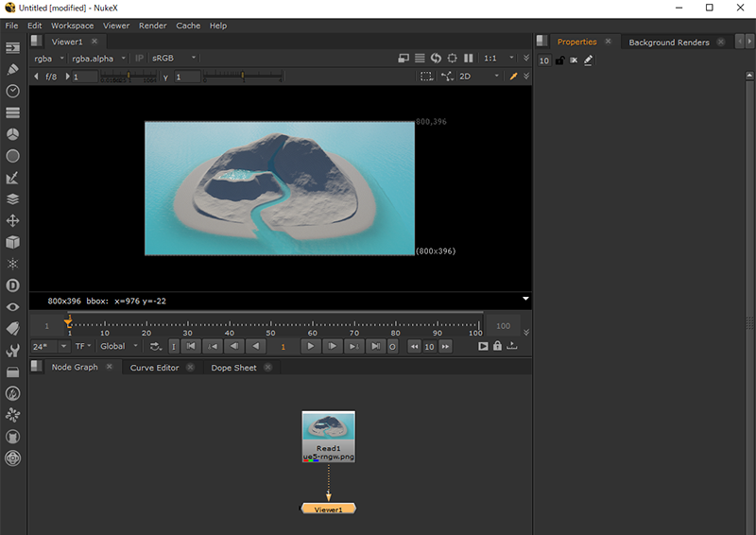Open the rgba channel set dropdown
756x535 pixels.
pyautogui.click(x=47, y=58)
